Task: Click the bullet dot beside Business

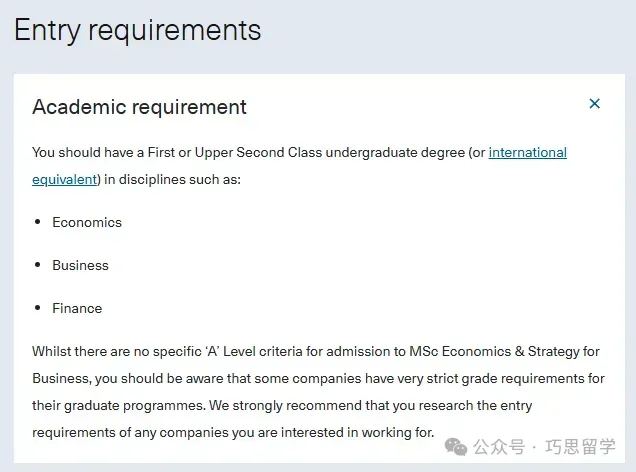Action: point(38,265)
